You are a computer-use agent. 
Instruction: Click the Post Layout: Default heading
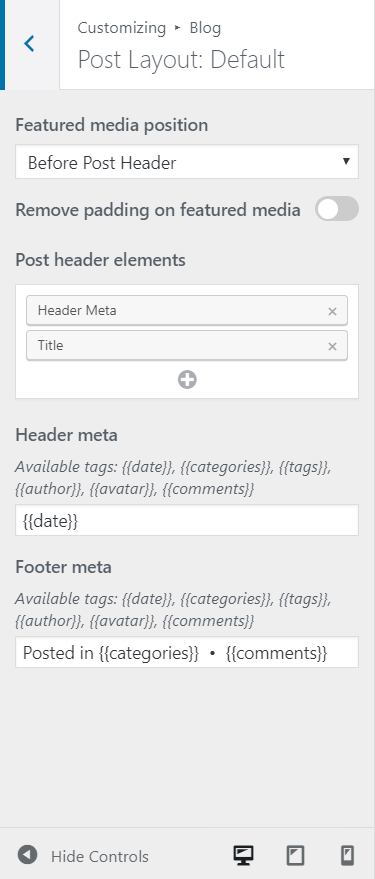click(181, 59)
